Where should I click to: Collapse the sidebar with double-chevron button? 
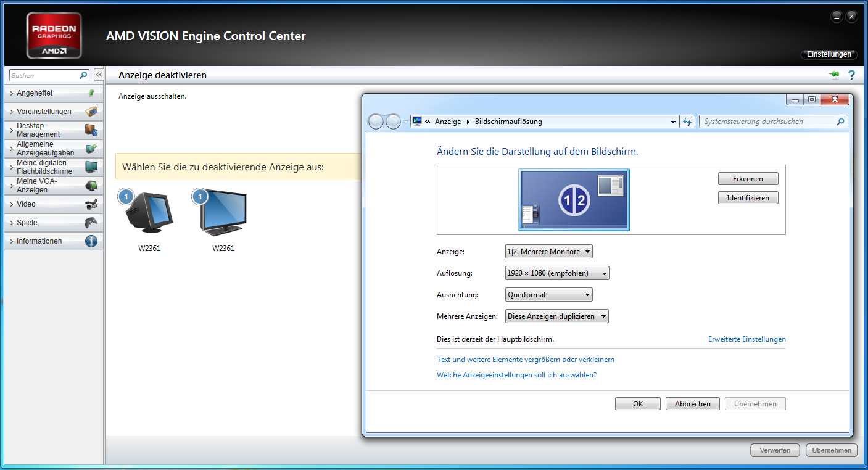pos(98,75)
